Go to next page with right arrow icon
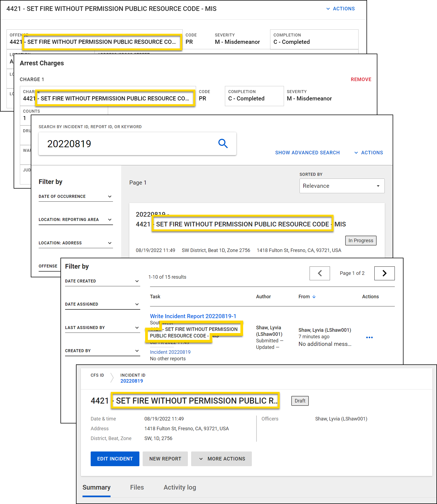The height and width of the screenshot is (504, 437). (x=384, y=273)
